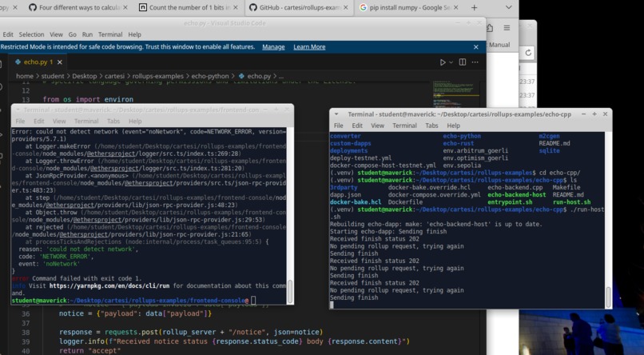Click the Manage link in Restricted Mode banner
Screen dimensions: 644x355
coord(273,47)
